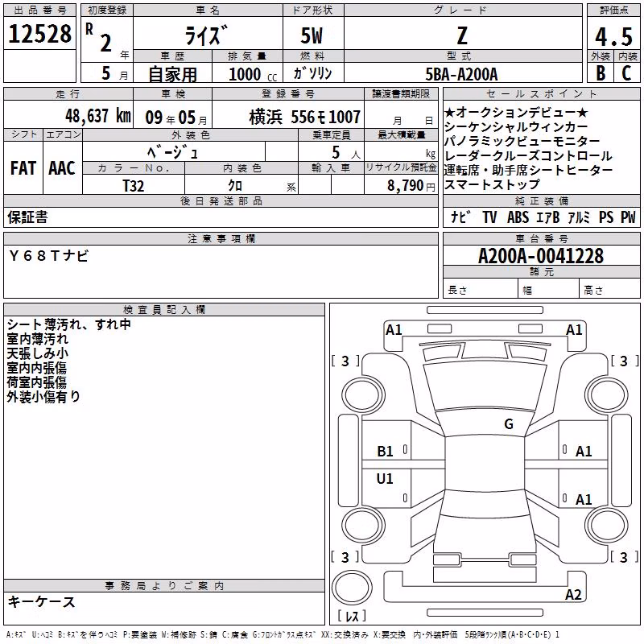Click the ★オークションデビュー★ sales point
644x644 pixels.
(x=516, y=112)
